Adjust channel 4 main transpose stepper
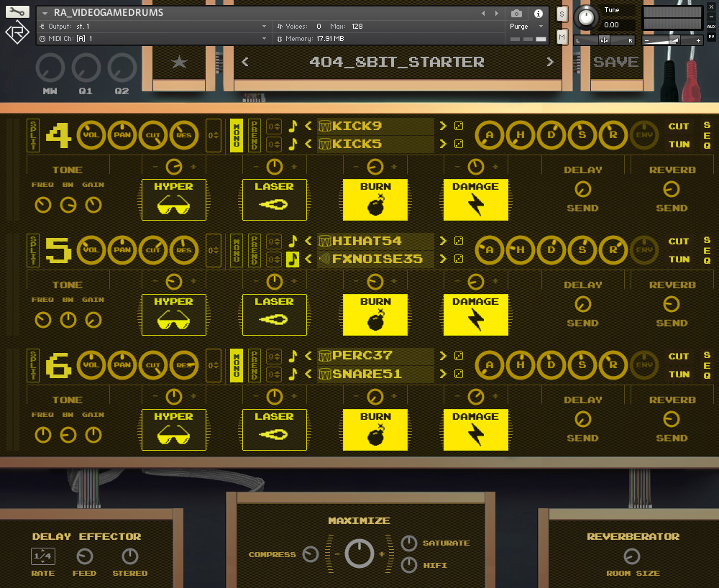This screenshot has height=588, width=719. [x=214, y=135]
